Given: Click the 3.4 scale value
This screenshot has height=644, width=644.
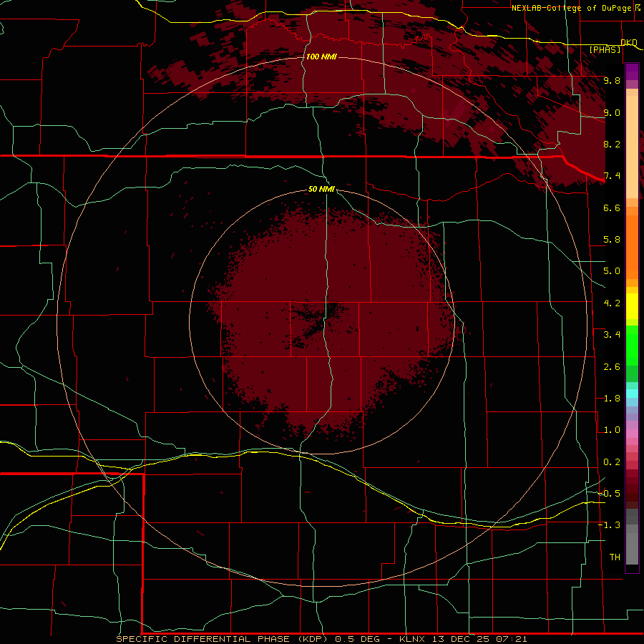Looking at the screenshot, I should [612, 335].
